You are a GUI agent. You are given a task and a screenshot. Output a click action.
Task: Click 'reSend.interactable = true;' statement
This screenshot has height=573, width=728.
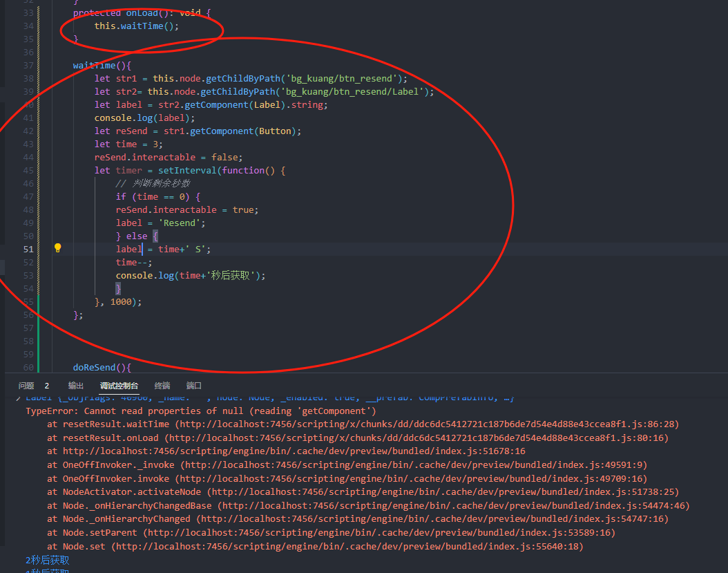(186, 210)
